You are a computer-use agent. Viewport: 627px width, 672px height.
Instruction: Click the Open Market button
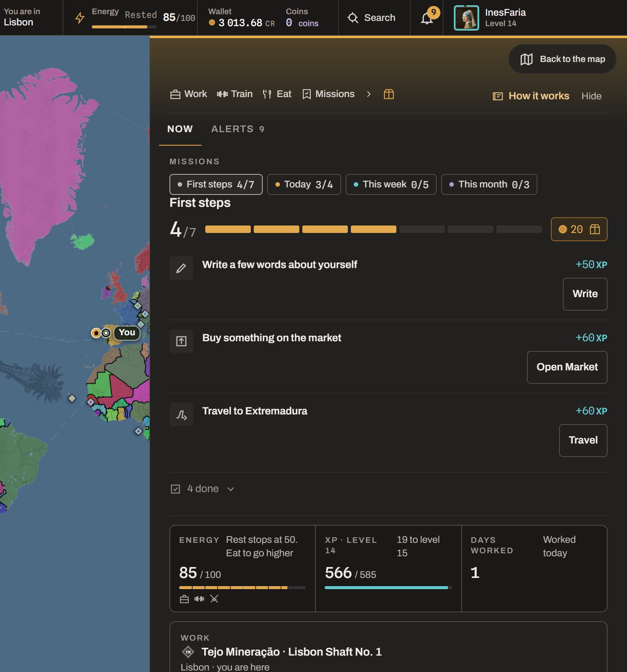567,367
